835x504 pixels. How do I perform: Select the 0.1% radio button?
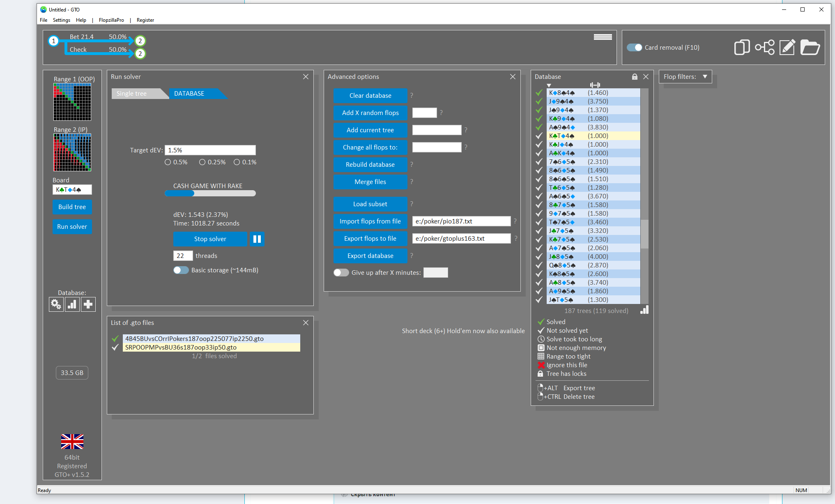pyautogui.click(x=237, y=162)
